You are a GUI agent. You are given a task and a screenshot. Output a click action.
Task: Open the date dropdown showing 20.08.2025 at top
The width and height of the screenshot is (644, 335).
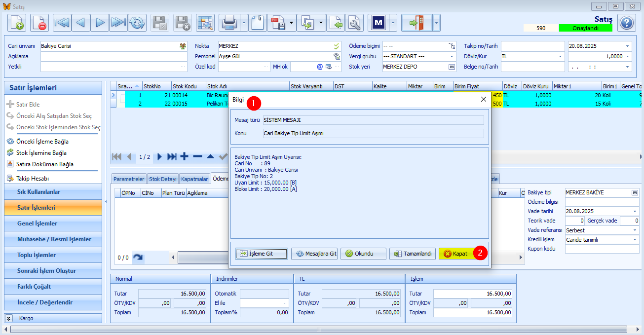tap(628, 46)
